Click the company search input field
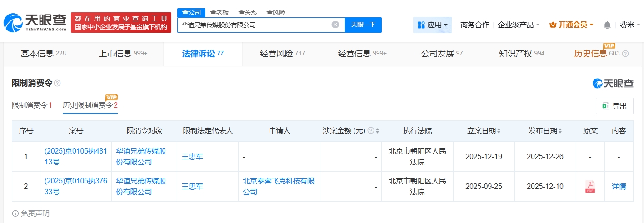The height and width of the screenshot is (223, 644). (x=255, y=25)
